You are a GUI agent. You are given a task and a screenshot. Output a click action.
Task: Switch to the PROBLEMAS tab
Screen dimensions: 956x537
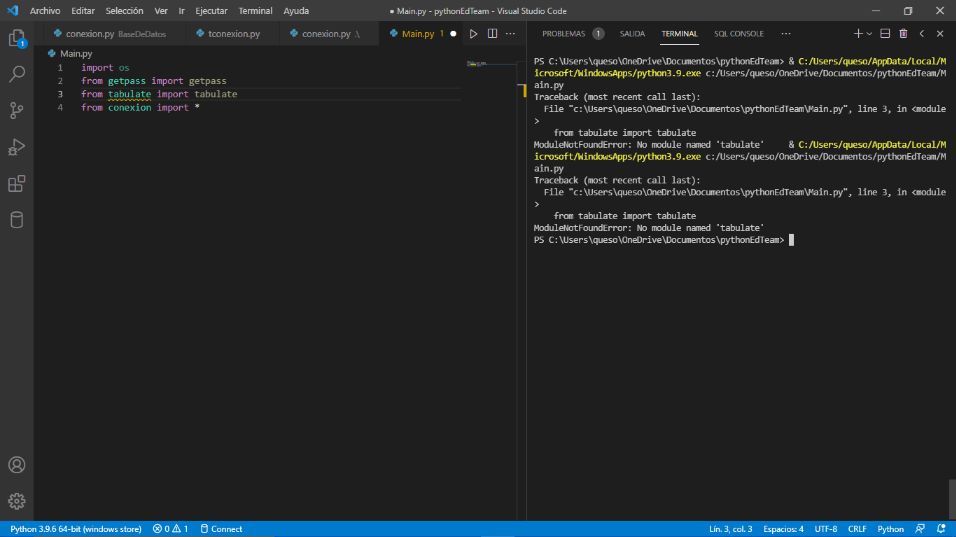pos(563,34)
